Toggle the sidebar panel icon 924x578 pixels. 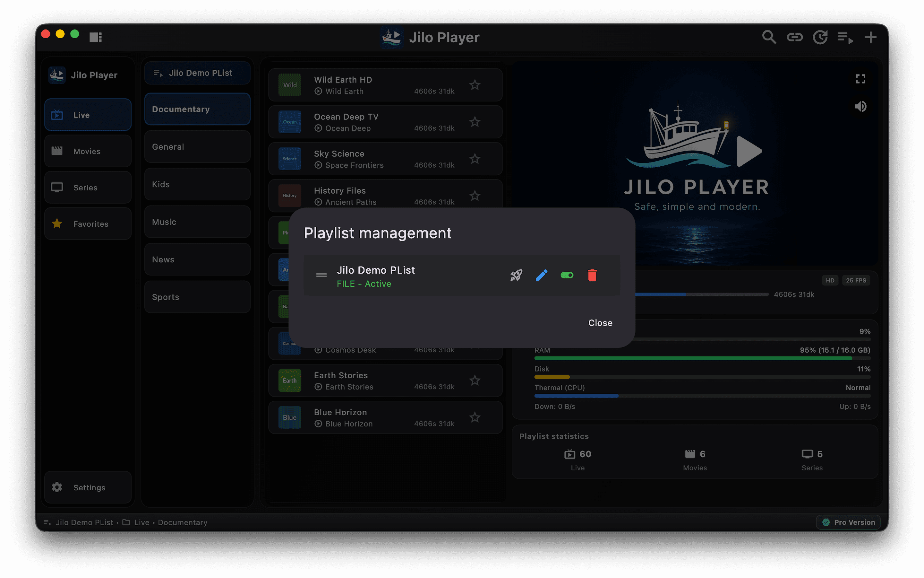[x=96, y=37]
